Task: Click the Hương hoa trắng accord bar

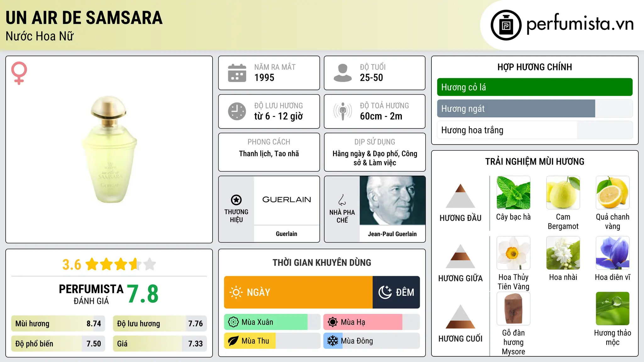Action: pos(535,130)
